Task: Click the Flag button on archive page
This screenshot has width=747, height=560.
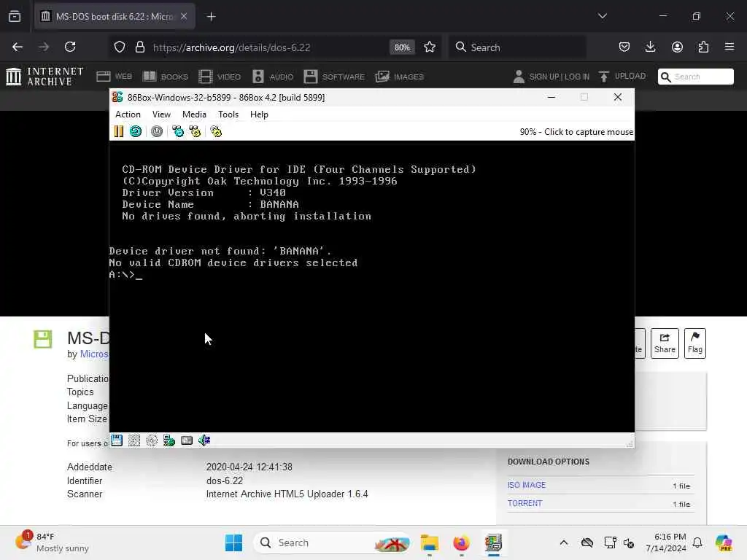Action: pos(695,343)
